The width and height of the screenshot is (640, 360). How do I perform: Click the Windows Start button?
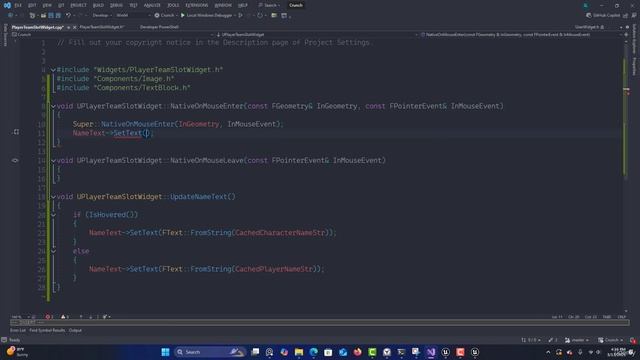(x=165, y=352)
